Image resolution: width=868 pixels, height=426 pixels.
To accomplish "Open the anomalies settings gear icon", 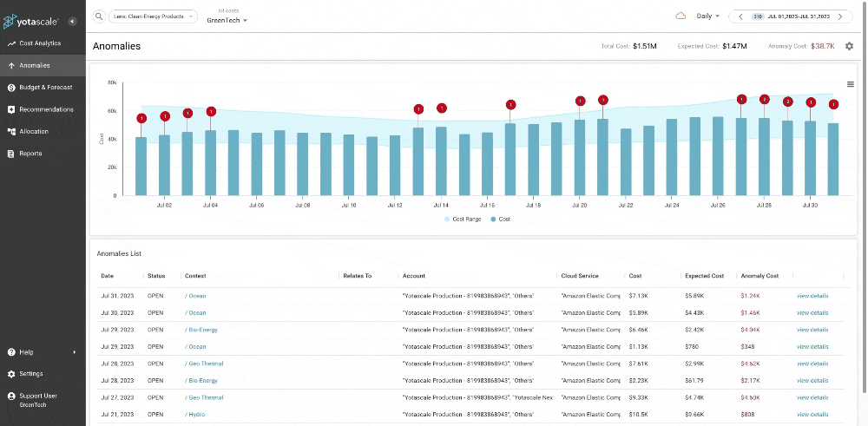I will click(849, 47).
